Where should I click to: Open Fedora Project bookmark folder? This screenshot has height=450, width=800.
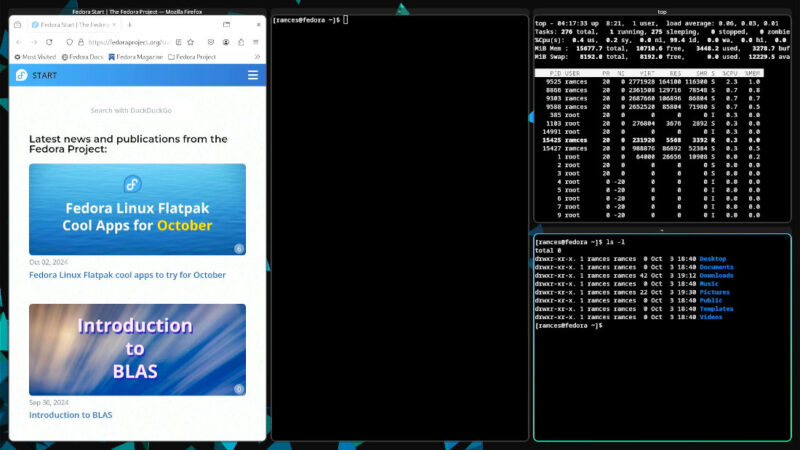click(192, 57)
